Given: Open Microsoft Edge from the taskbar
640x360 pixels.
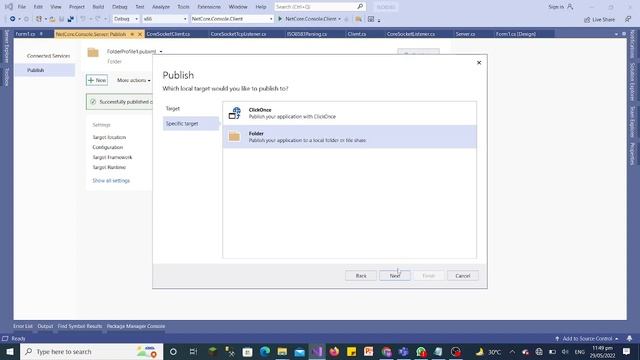Looking at the screenshot, I should pyautogui.click(x=265, y=351).
